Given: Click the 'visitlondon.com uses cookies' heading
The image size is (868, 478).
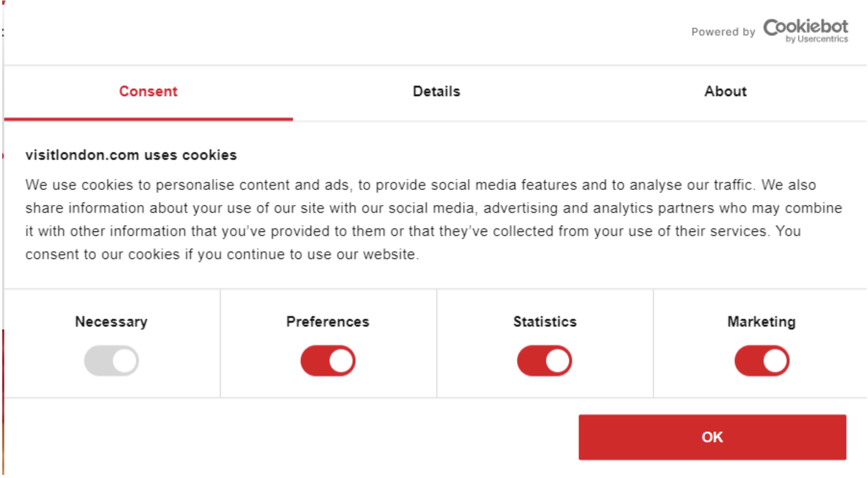Looking at the screenshot, I should pos(131,155).
